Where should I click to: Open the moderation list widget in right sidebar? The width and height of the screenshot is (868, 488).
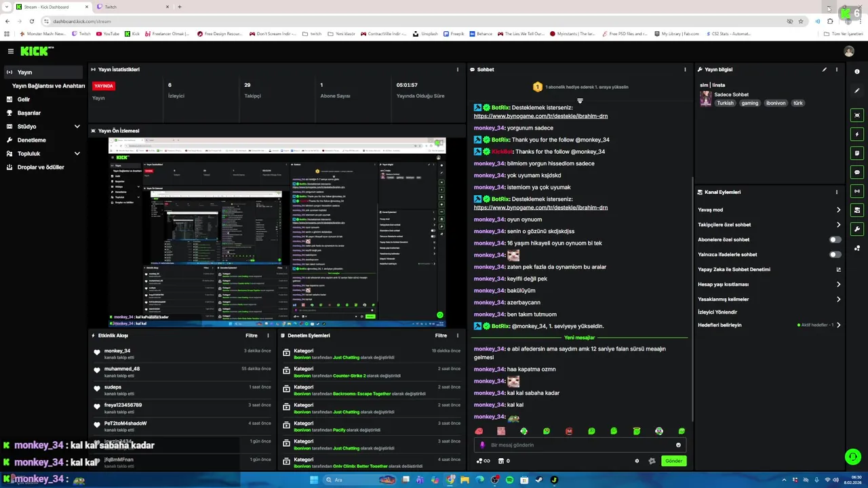tap(857, 210)
